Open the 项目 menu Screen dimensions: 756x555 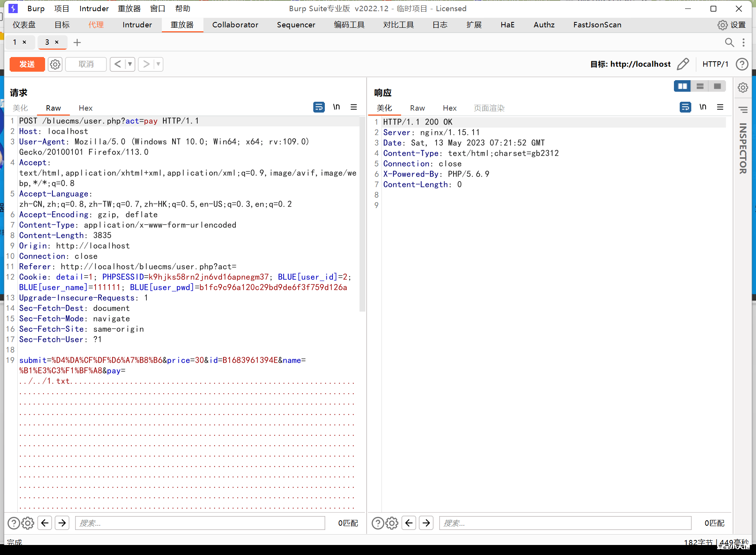click(x=62, y=8)
